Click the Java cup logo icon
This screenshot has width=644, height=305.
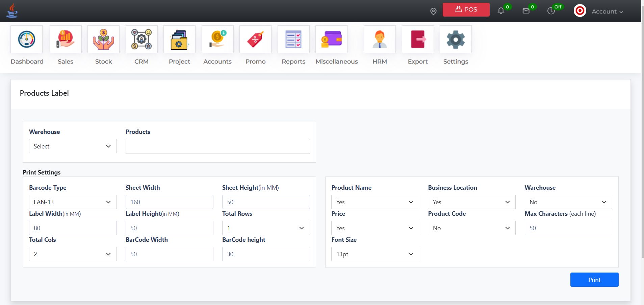point(12,11)
